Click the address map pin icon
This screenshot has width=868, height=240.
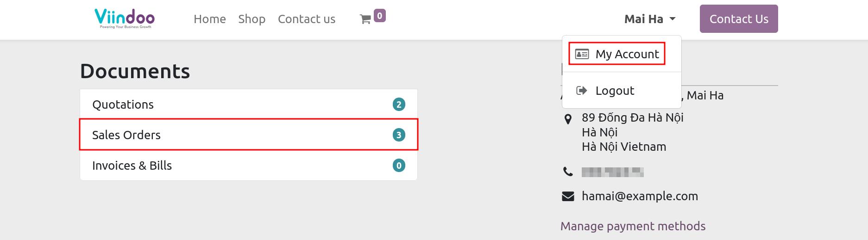568,119
